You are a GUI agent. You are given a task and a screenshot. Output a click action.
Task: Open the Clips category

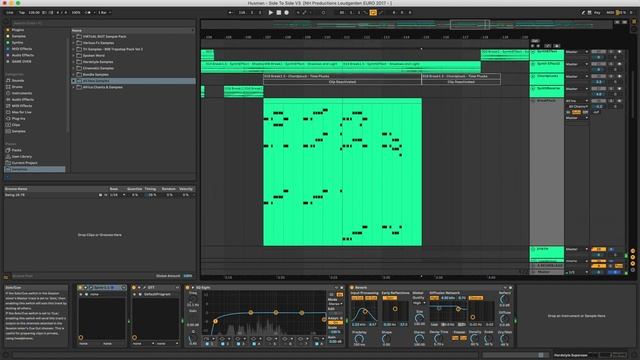click(x=16, y=125)
